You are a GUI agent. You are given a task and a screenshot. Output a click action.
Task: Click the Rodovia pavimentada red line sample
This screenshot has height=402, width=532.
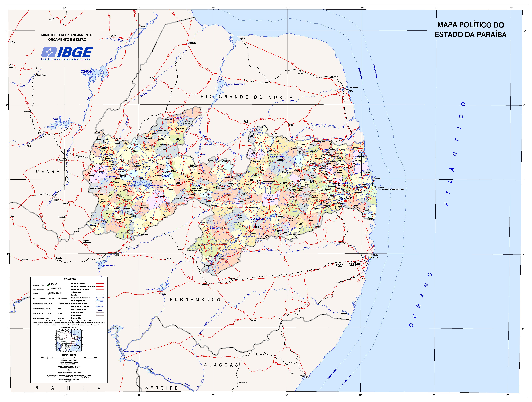click(100, 284)
